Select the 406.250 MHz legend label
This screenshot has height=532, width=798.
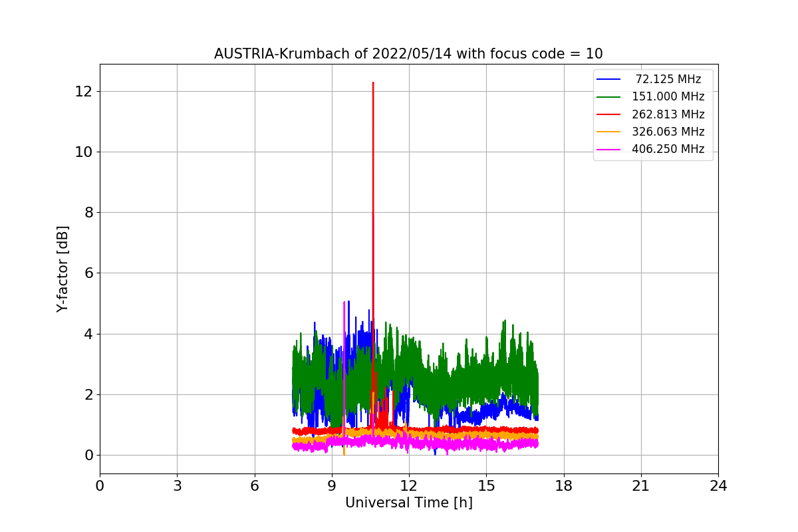[668, 149]
